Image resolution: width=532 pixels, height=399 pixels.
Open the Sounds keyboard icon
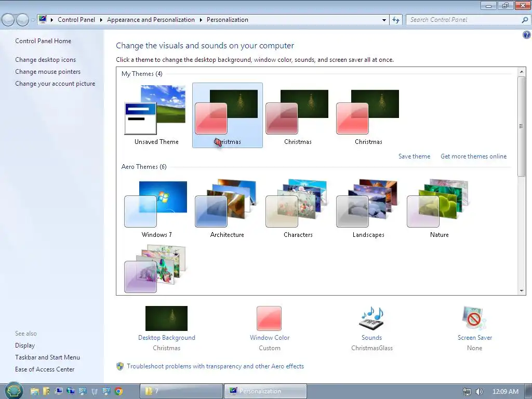tap(371, 318)
